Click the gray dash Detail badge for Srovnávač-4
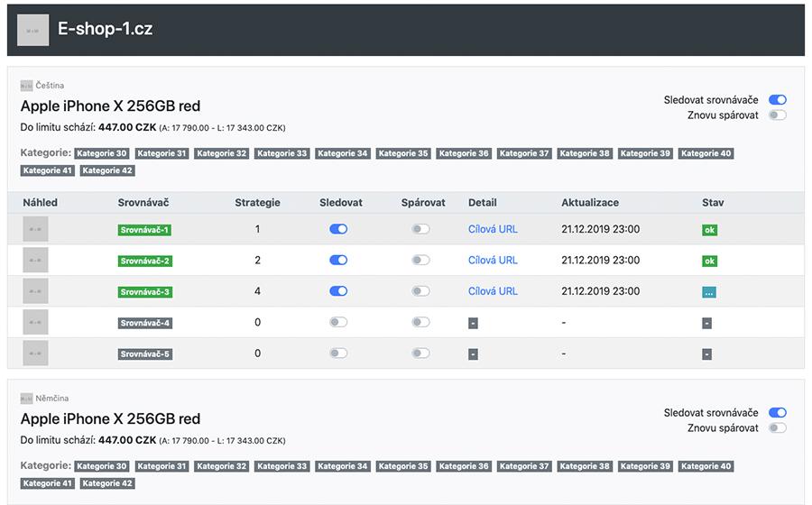Image resolution: width=812 pixels, height=505 pixels. pyautogui.click(x=473, y=323)
